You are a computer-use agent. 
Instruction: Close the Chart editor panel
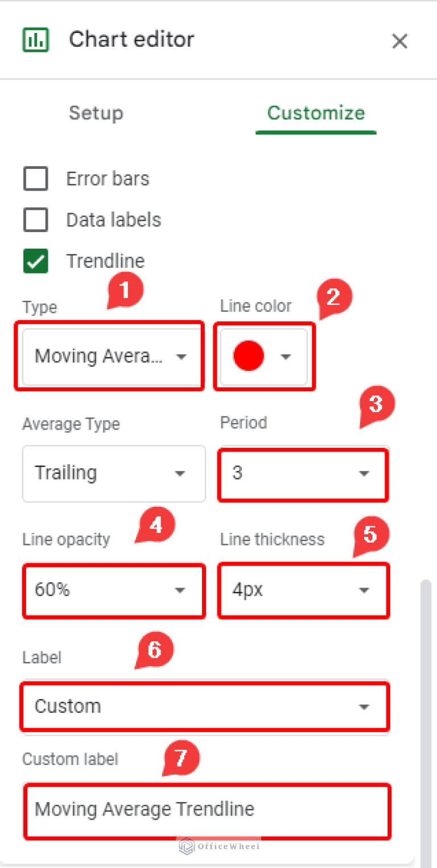point(400,41)
